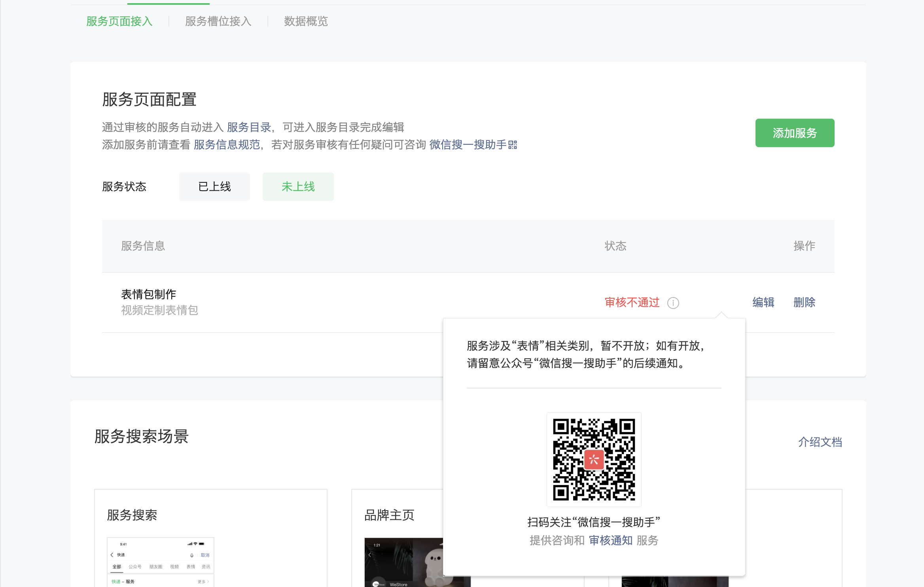Click 删除 for 表情包制作 service
Image resolution: width=924 pixels, height=587 pixels.
coord(804,303)
